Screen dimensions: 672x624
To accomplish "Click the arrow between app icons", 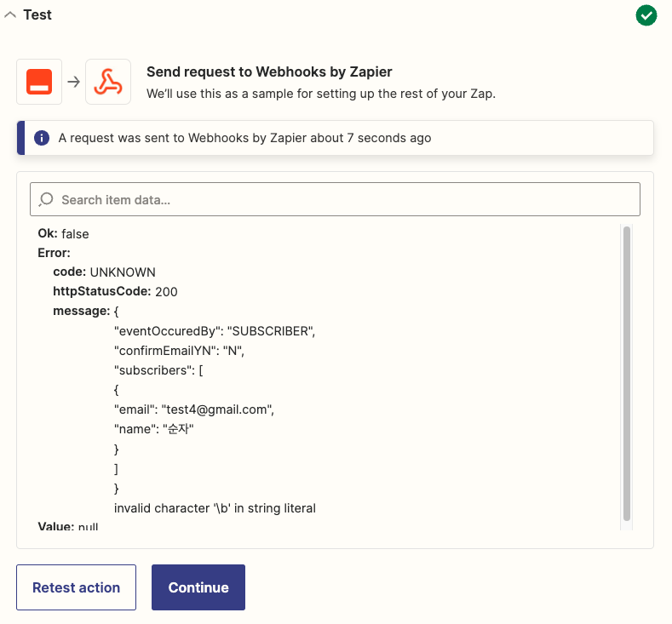I will point(74,82).
